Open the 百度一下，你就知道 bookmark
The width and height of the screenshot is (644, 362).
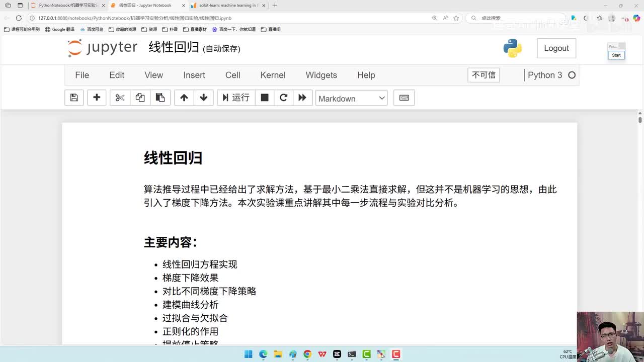coord(234,29)
